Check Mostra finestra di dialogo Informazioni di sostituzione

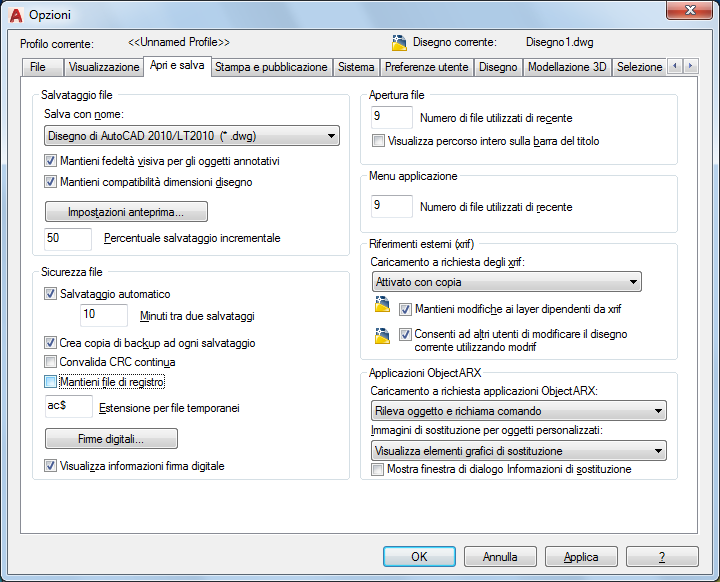377,469
